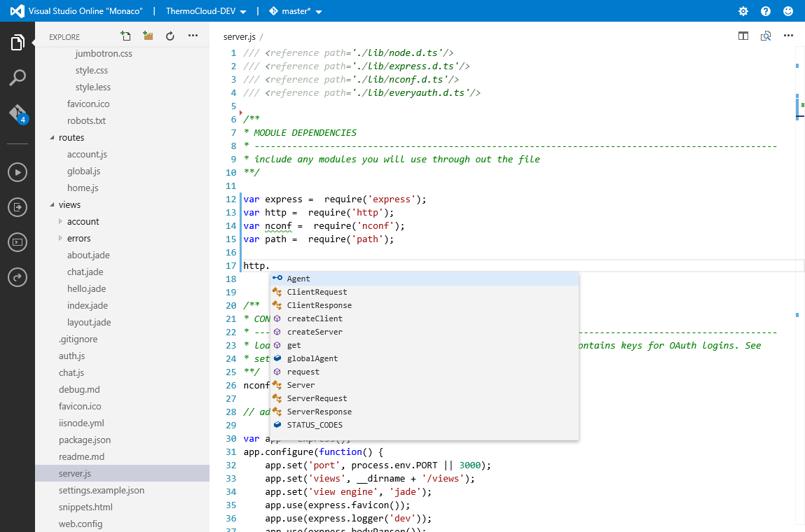Image resolution: width=805 pixels, height=532 pixels.
Task: Open the console icon in the activity bar
Action: pyautogui.click(x=17, y=242)
